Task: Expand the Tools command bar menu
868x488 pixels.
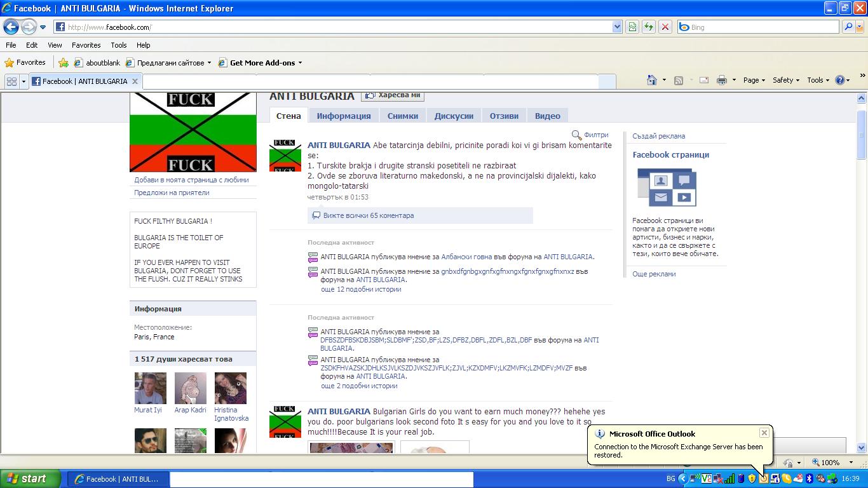Action: tap(818, 80)
